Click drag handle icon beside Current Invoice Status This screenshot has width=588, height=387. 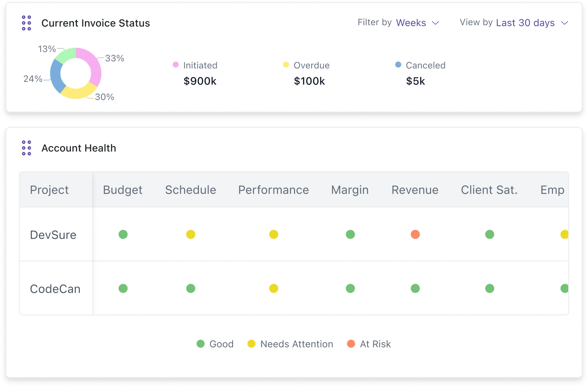click(x=26, y=23)
